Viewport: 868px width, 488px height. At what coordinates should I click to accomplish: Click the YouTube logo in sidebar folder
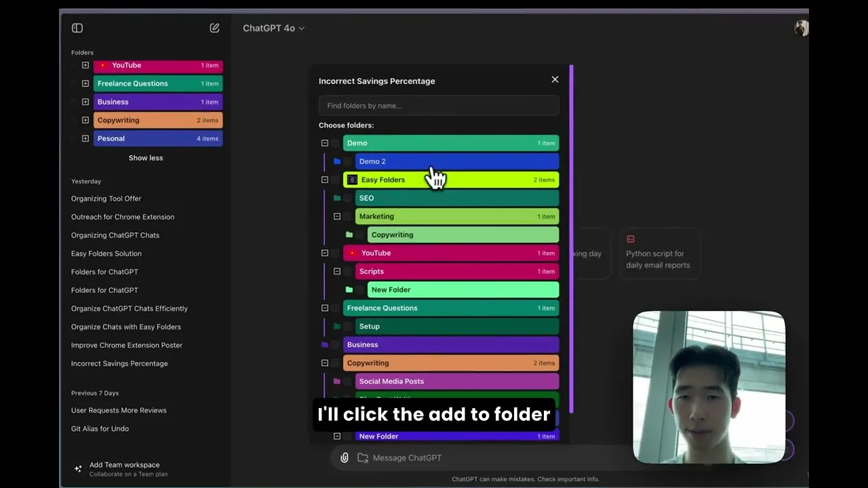103,65
